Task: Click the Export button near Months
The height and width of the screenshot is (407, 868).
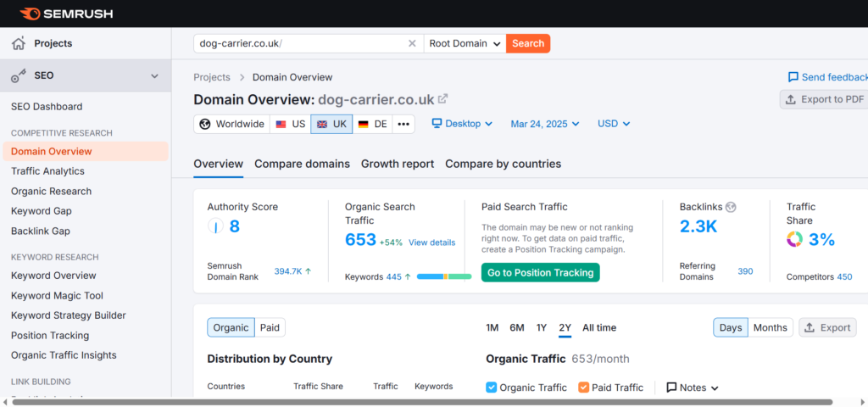Action: pos(827,328)
